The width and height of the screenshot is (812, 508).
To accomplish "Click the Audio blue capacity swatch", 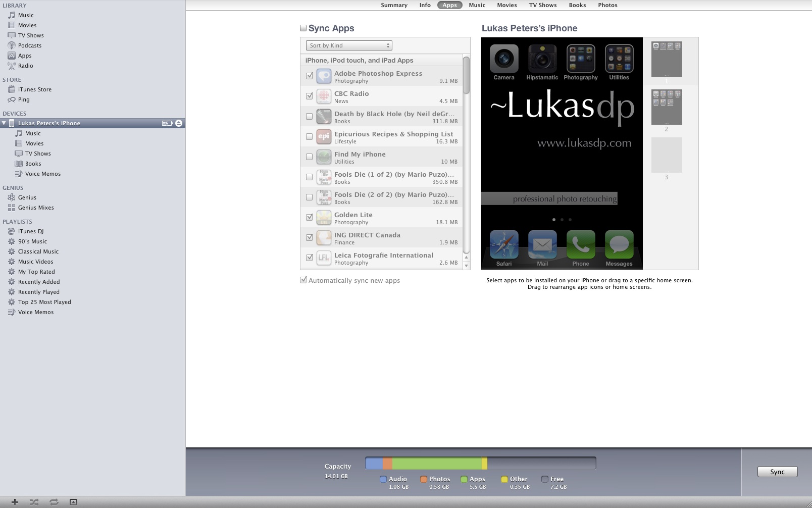I will point(383,479).
